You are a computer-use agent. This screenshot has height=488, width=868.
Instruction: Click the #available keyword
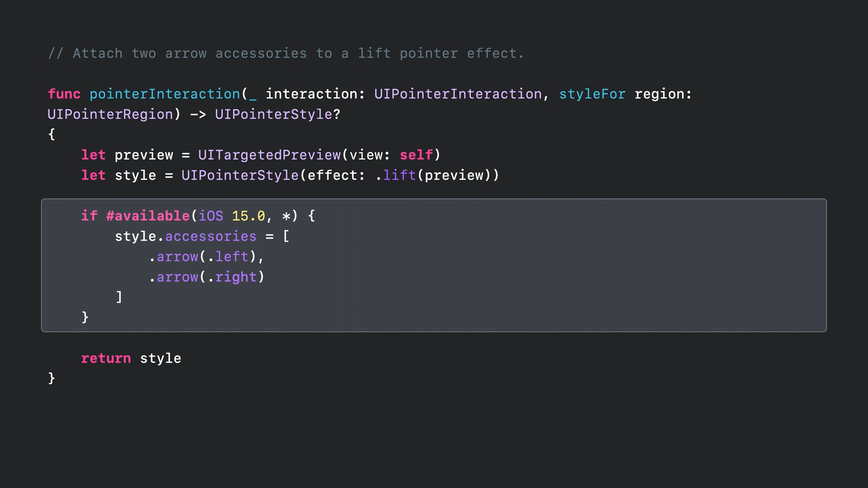[148, 216]
